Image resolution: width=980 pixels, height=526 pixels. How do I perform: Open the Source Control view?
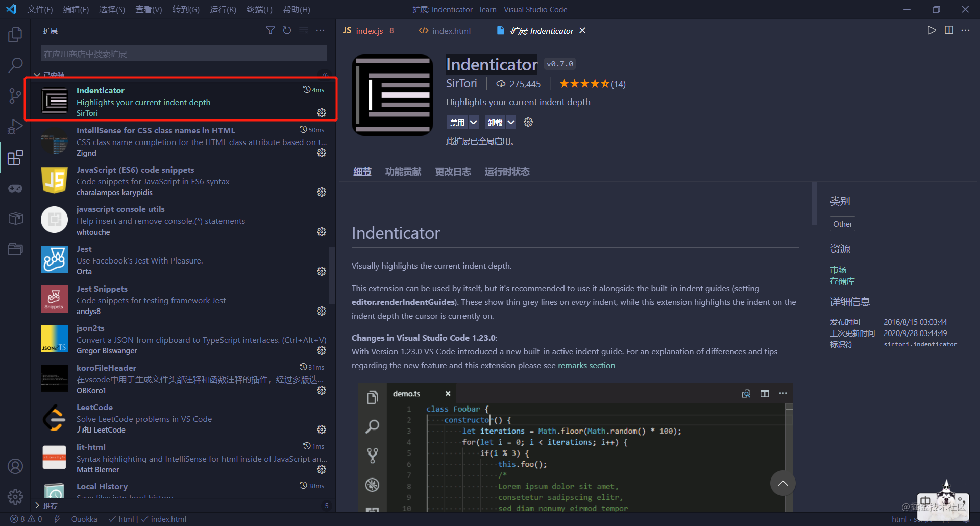[15, 95]
